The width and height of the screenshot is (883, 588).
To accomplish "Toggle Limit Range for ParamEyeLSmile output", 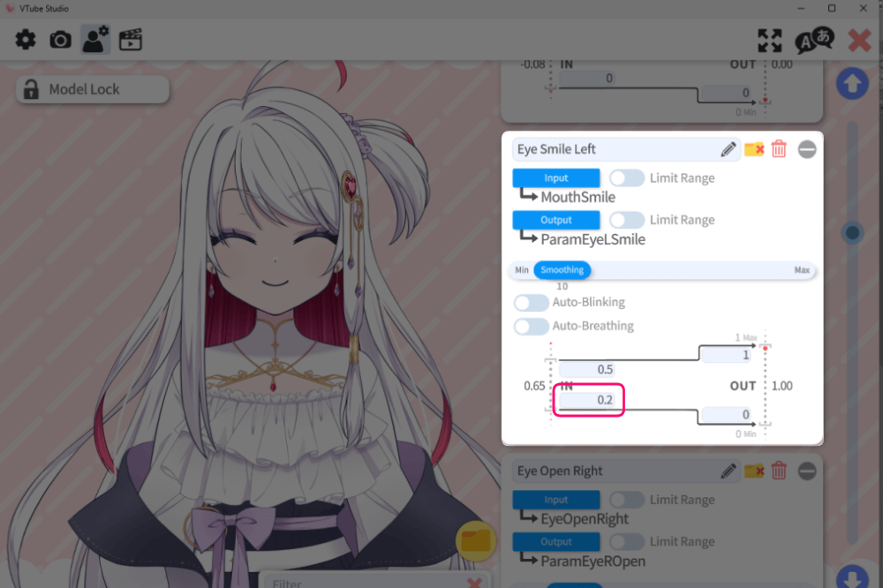I will pyautogui.click(x=627, y=220).
